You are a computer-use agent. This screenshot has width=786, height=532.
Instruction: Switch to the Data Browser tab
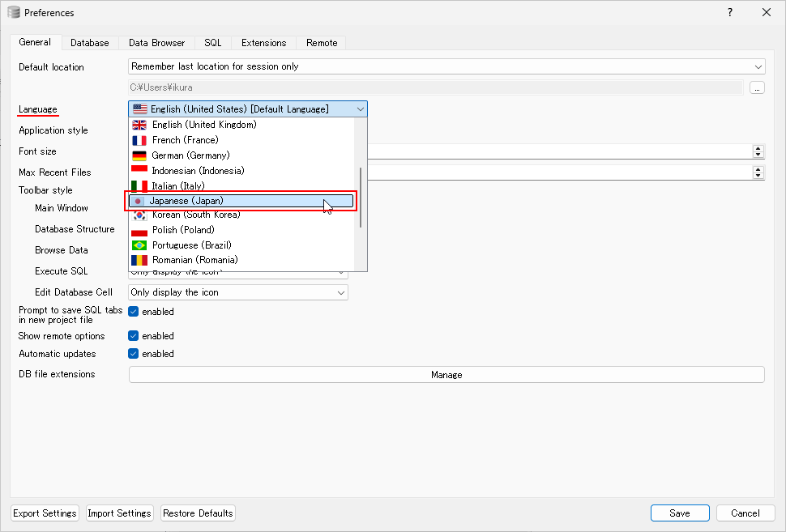(x=156, y=43)
